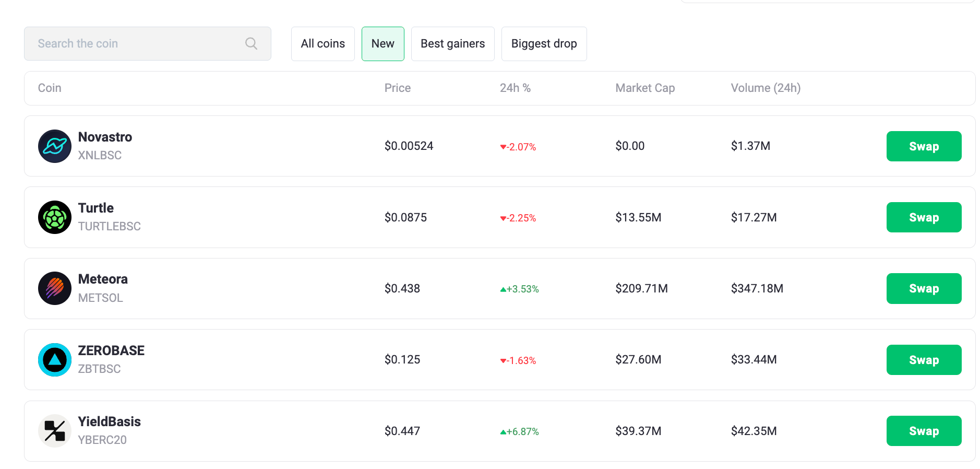Click the Coin column header

(49, 88)
